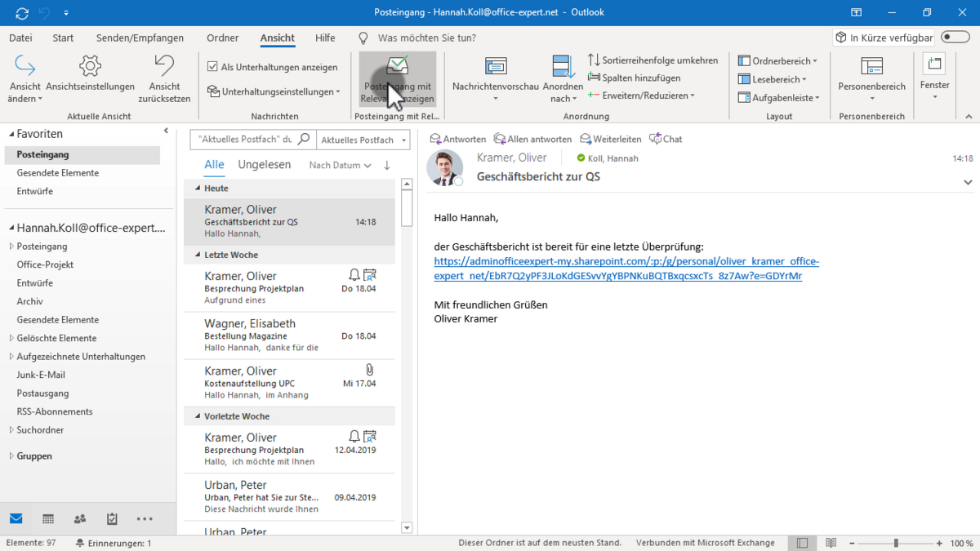The width and height of the screenshot is (980, 551).
Task: Click zoom in plus button
Action: 941,543
